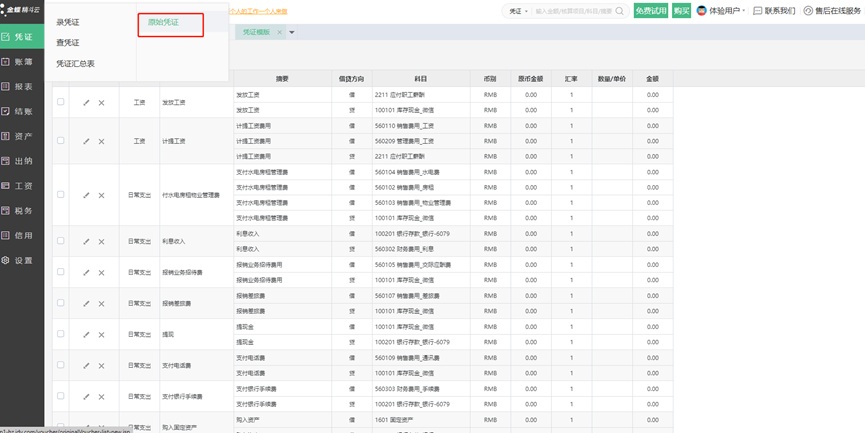Edit the 发放工资 template with the pencil icon
Image resolution: width=865 pixels, height=433 pixels.
pyautogui.click(x=86, y=103)
